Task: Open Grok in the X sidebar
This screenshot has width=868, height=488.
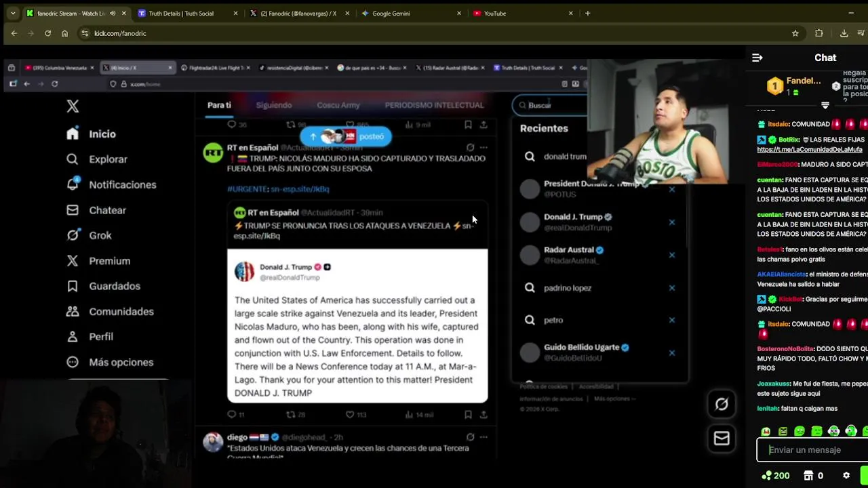Action: click(89, 235)
